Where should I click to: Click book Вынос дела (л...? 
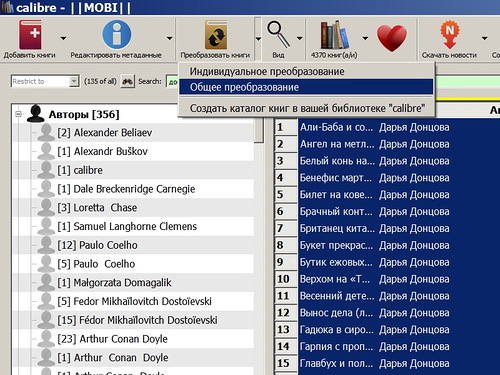337,313
